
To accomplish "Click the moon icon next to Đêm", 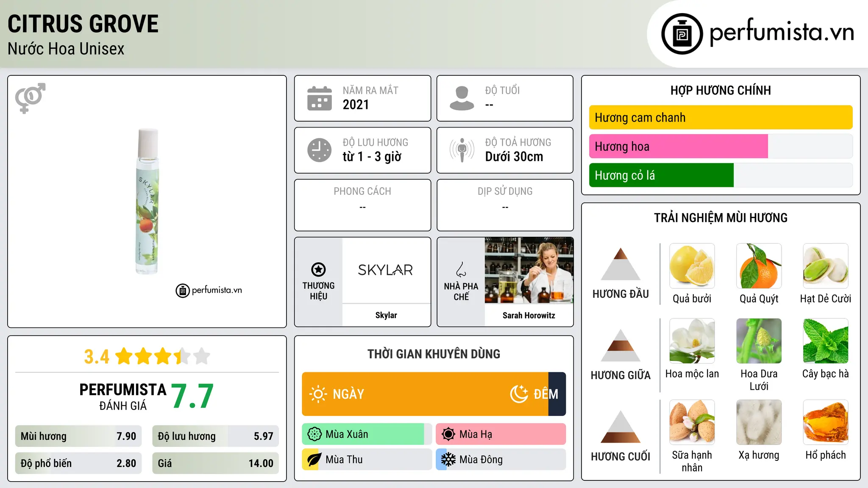I will coord(519,394).
